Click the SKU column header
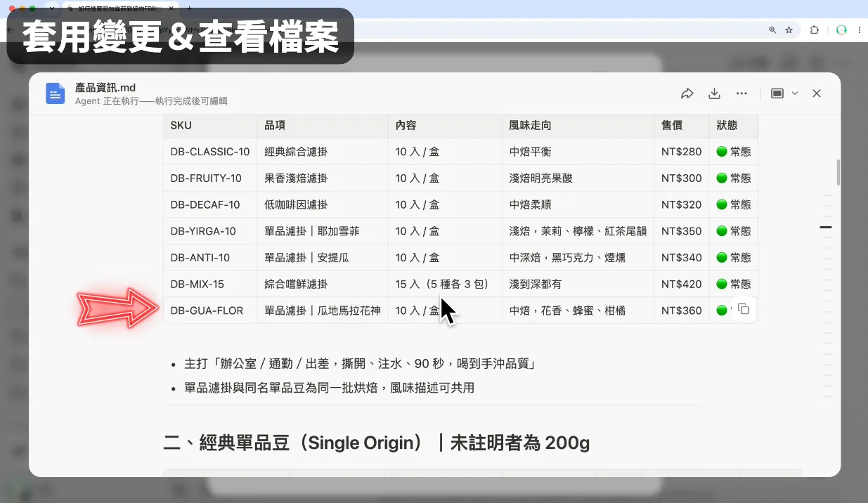Image resolution: width=868 pixels, height=503 pixels. pos(210,125)
